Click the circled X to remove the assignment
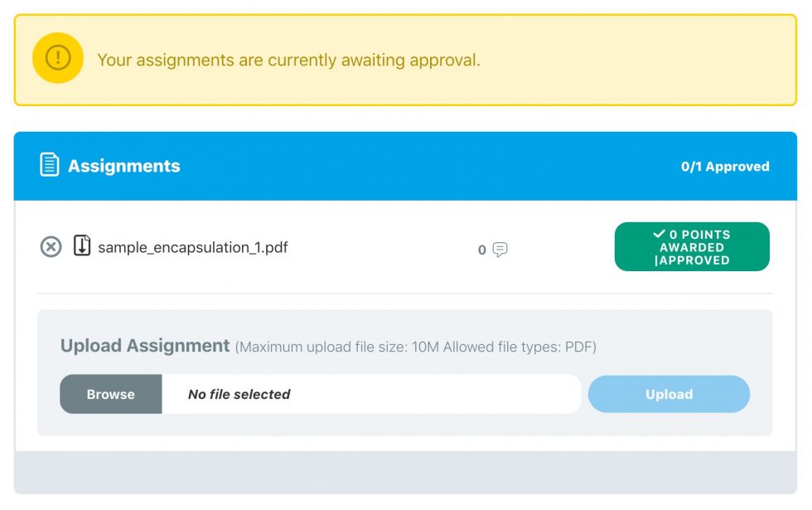Viewport: 812px width, 510px height. [x=51, y=246]
